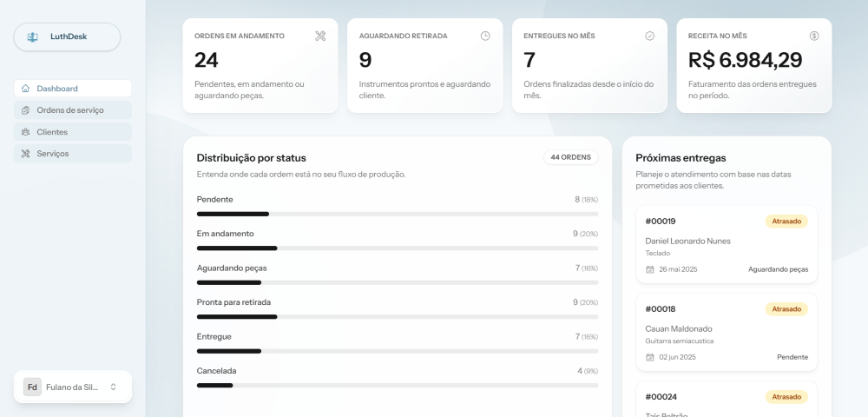Click the Dashboard home icon

(x=25, y=89)
